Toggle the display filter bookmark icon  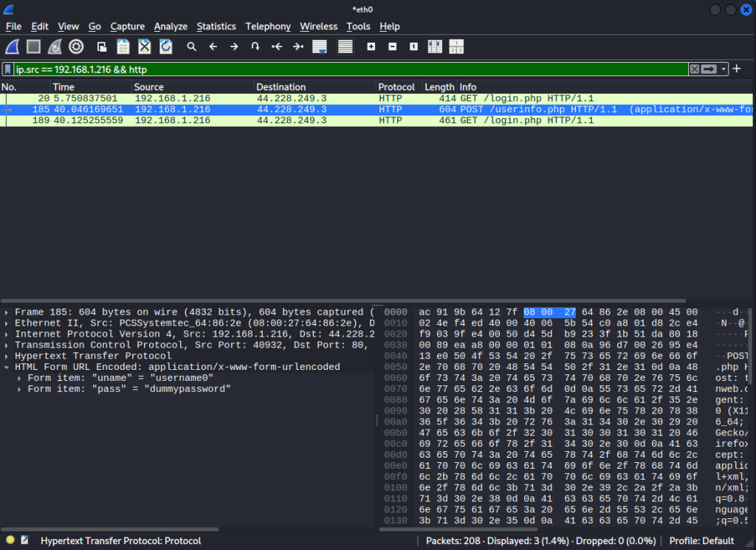(8, 69)
